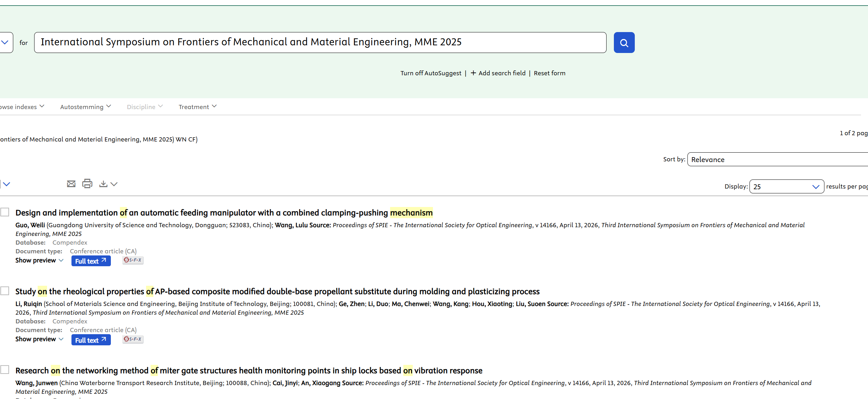
Task: Select the checkbox for automatic feeding manipulator article
Action: [x=5, y=212]
